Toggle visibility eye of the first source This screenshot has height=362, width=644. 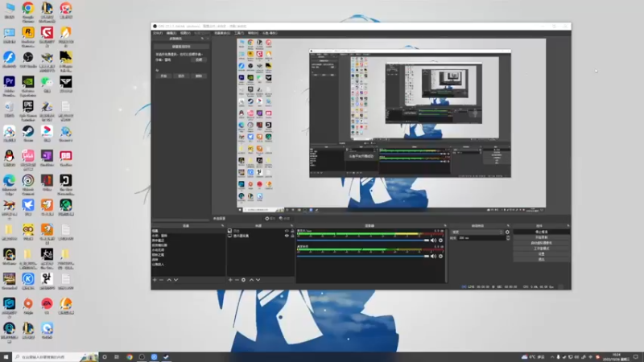(x=287, y=231)
